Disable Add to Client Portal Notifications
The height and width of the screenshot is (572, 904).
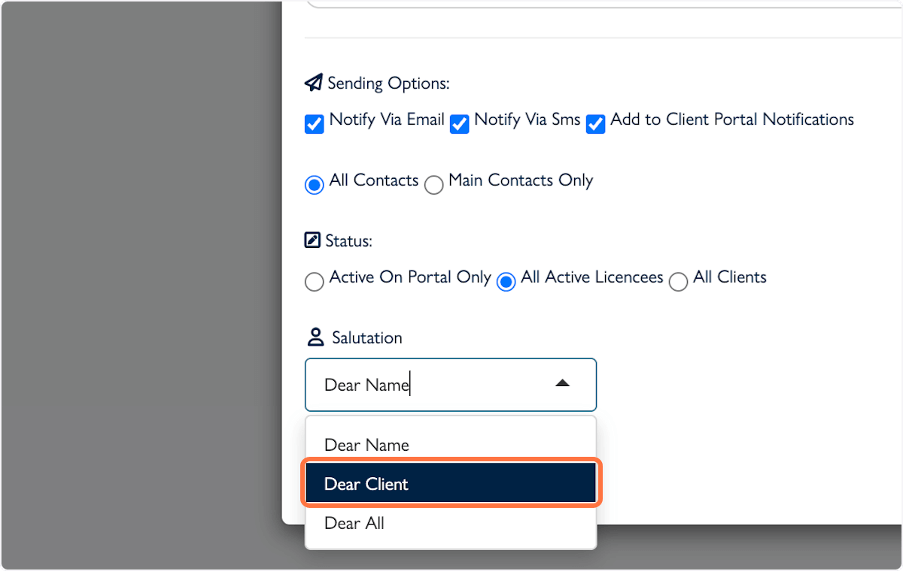coord(596,125)
